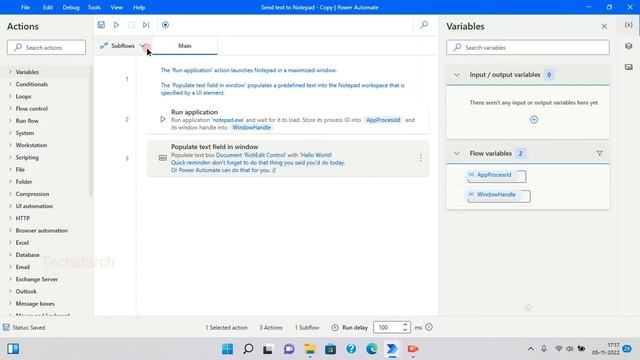Expand the Email actions group
The height and width of the screenshot is (360, 640).
(x=10, y=267)
